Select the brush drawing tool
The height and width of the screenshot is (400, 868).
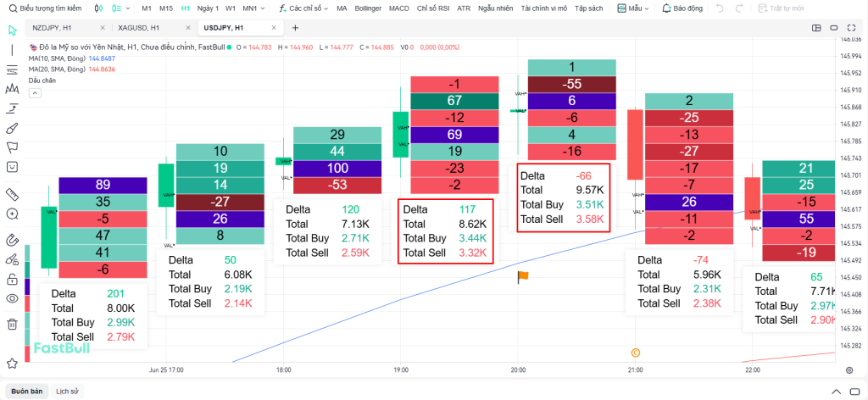[12, 128]
